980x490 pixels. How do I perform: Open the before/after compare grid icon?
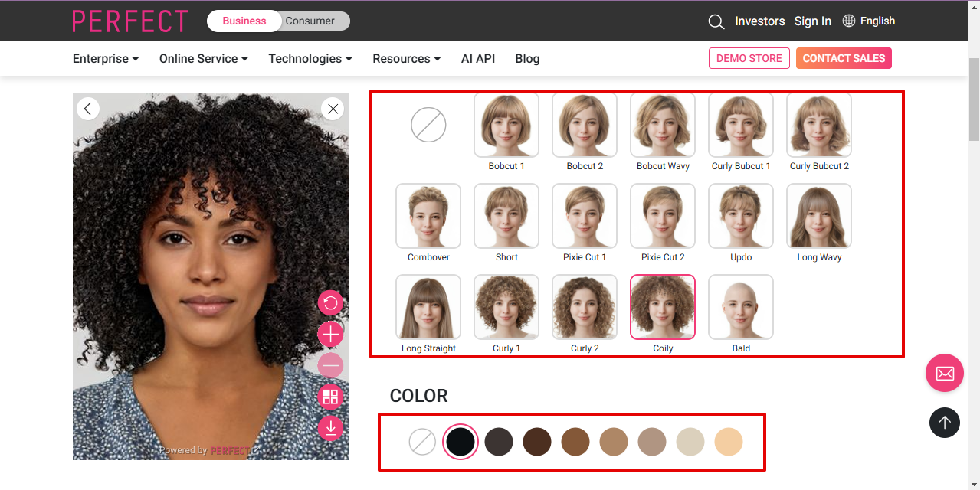[331, 397]
